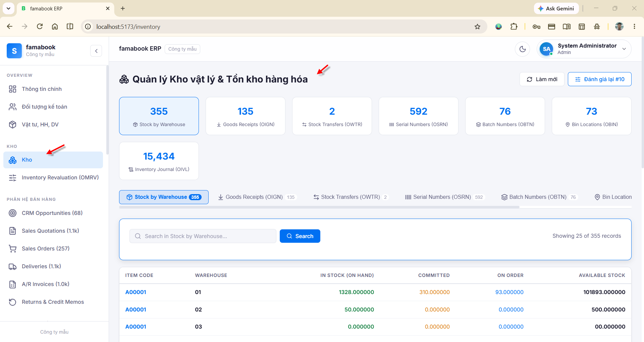Collapse the sidebar with the chevron button
The width and height of the screenshot is (644, 342).
pyautogui.click(x=96, y=51)
